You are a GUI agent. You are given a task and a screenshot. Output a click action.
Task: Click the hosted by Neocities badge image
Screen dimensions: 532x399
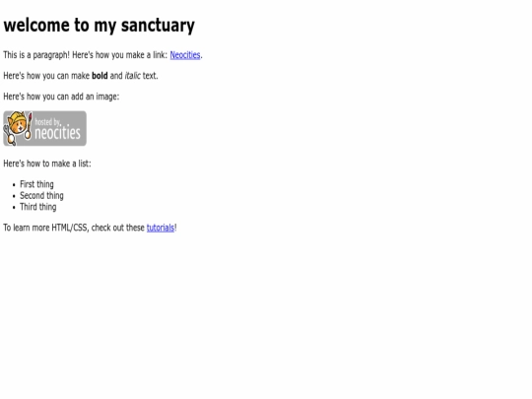pyautogui.click(x=44, y=129)
